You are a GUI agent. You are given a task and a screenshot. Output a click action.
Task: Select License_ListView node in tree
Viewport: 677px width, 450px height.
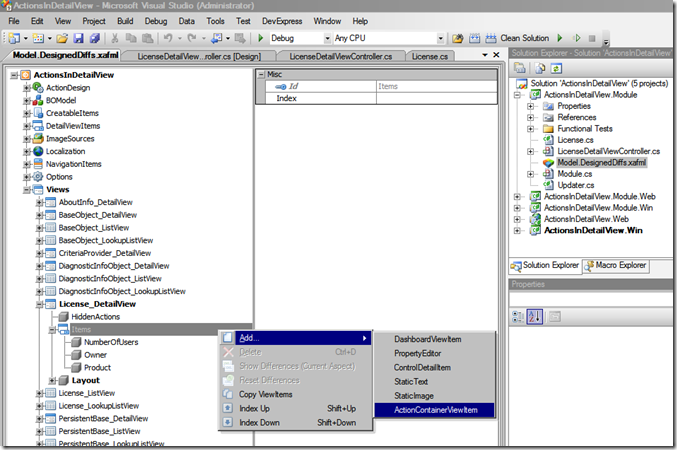click(x=87, y=393)
